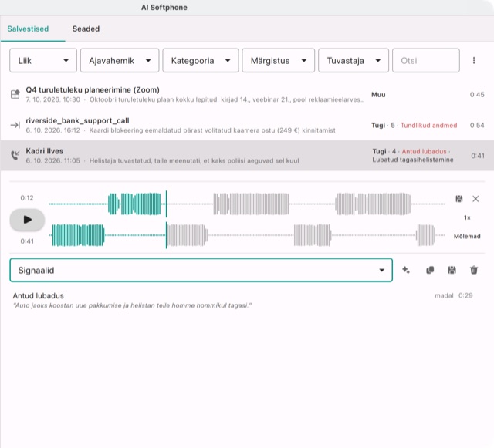Viewport: 494px width, 448px height.
Task: Click the Antud lubadus red tag
Action: tap(424, 151)
